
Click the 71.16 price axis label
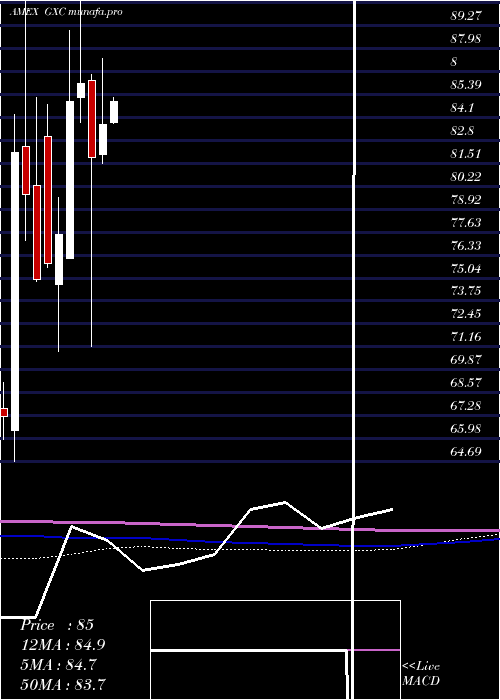pyautogui.click(x=466, y=337)
